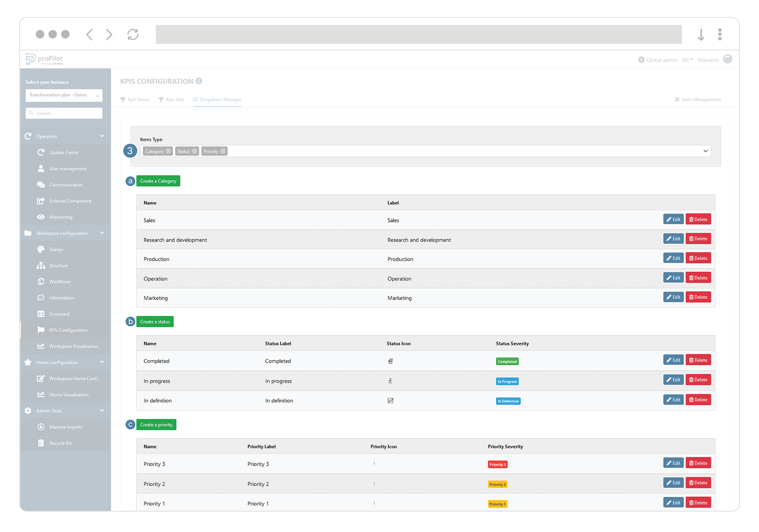Select User management in the Operation section
This screenshot has width=759, height=532.
(41, 168)
